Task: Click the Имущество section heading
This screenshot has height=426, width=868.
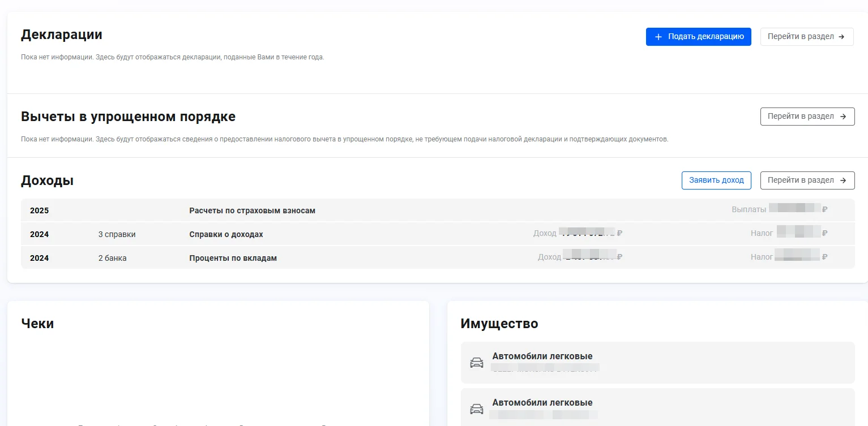Action: pos(499,323)
